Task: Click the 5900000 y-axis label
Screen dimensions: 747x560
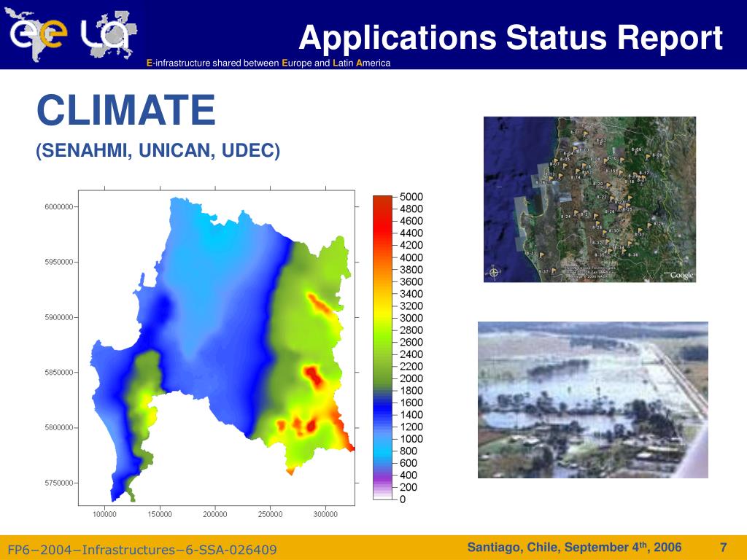Action: pos(59,317)
